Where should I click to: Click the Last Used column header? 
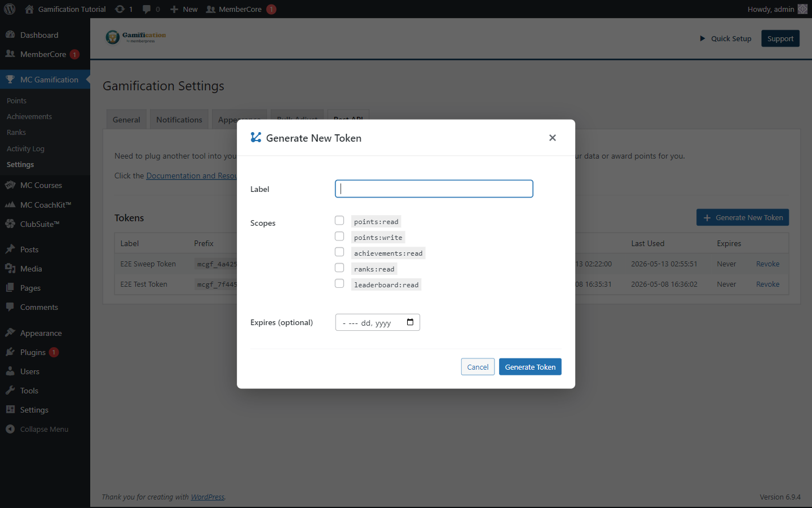point(648,243)
